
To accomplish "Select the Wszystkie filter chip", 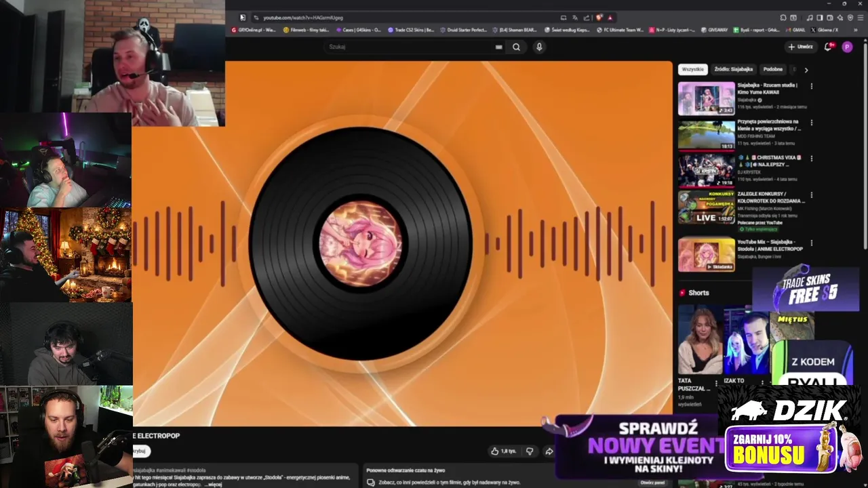I will pyautogui.click(x=693, y=69).
